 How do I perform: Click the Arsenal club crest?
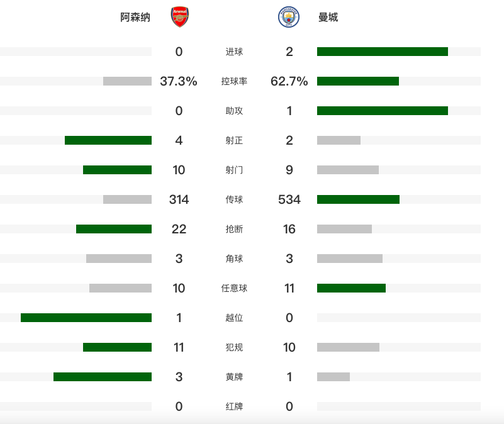point(179,17)
